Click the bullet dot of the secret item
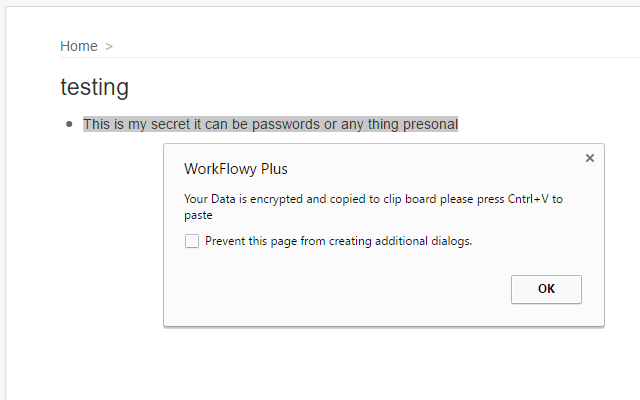This screenshot has width=640, height=400. click(x=69, y=124)
